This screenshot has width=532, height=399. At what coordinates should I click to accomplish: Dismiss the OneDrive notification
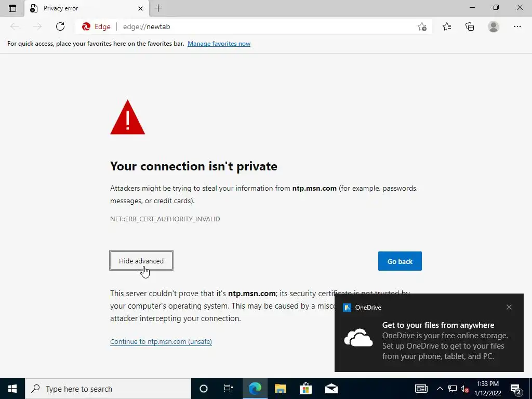(509, 307)
